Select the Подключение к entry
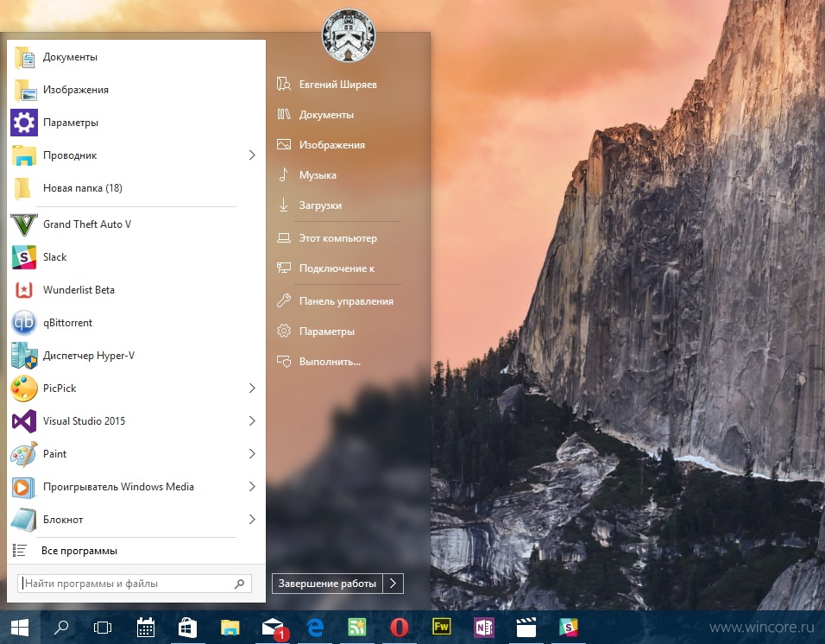 [339, 268]
